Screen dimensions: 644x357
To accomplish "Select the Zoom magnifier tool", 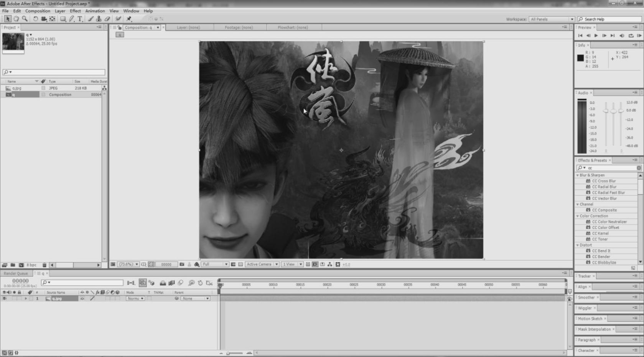I will (x=25, y=19).
